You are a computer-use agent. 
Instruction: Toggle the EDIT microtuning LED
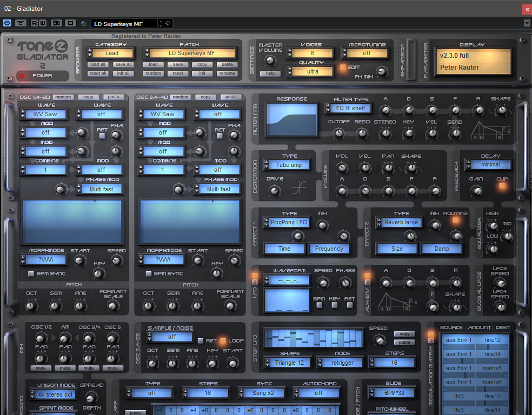pos(343,67)
